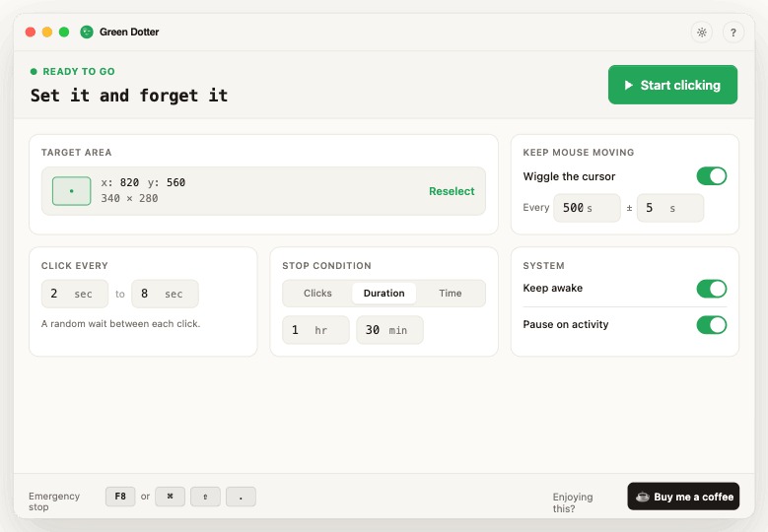Edit the wiggle variance 5 s field

pos(670,208)
